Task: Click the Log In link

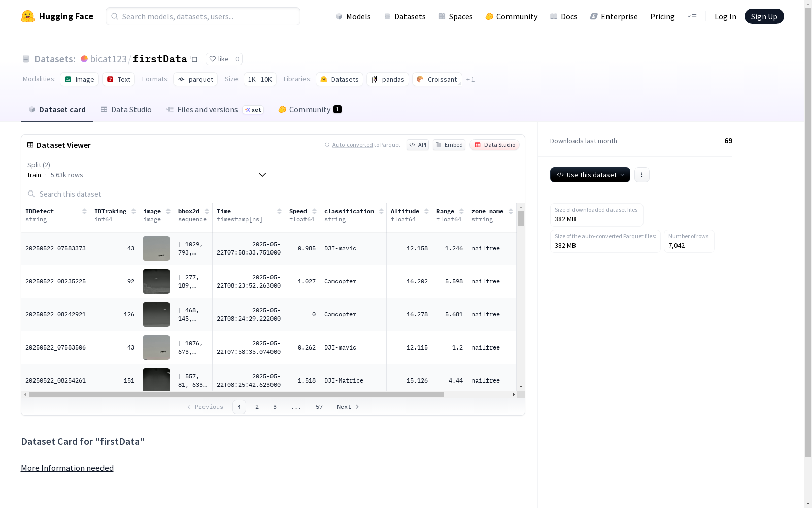Action: pyautogui.click(x=725, y=16)
